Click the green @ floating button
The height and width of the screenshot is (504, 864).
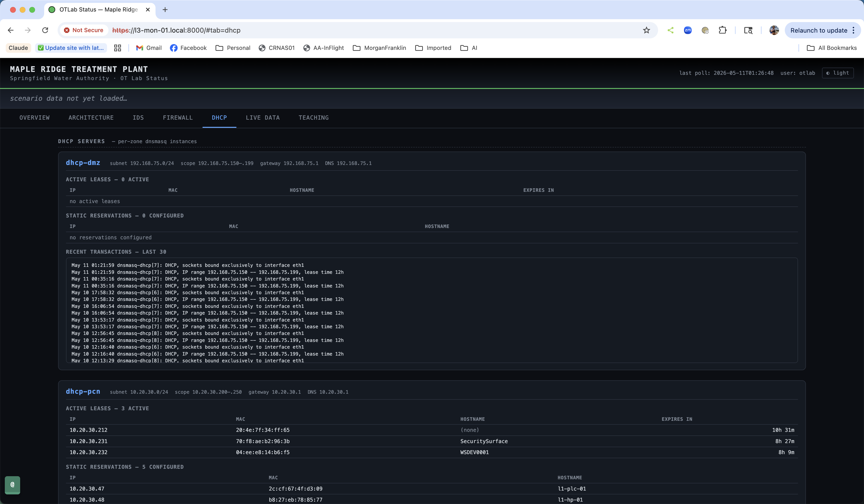[12, 485]
